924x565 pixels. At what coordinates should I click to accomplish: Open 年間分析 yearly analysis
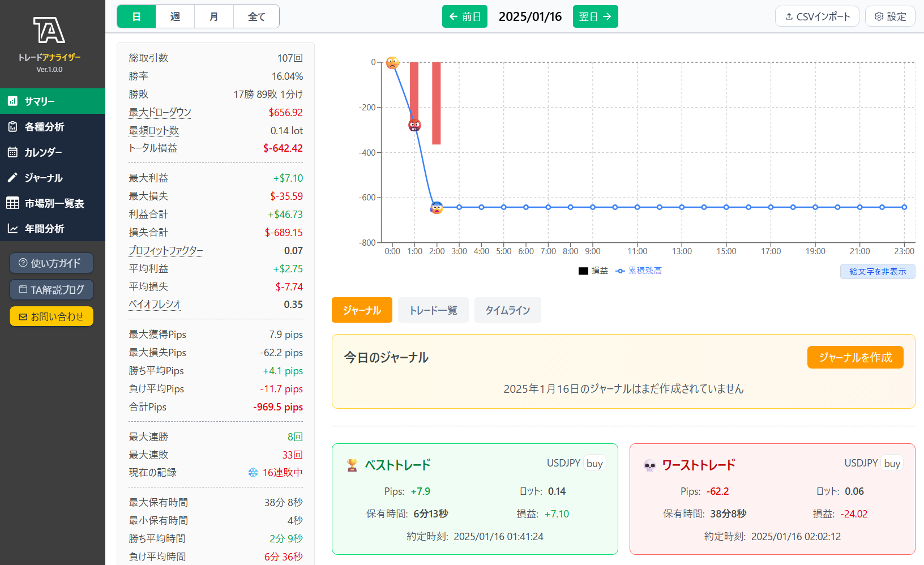point(52,229)
